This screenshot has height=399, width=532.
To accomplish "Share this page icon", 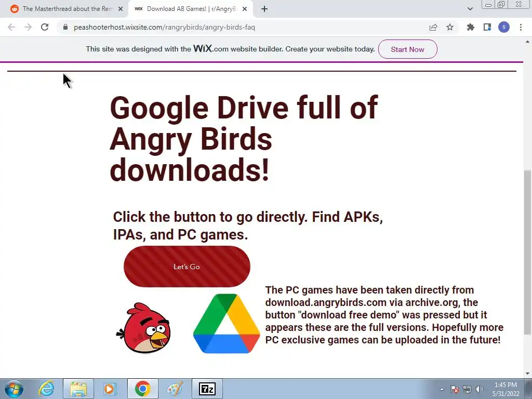I will click(x=433, y=27).
